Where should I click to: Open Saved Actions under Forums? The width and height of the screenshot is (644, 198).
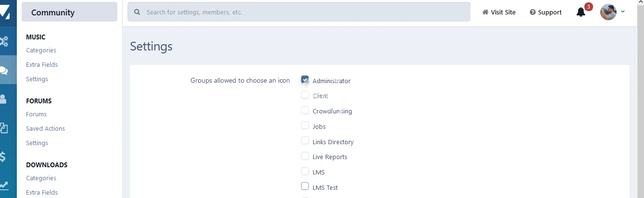(x=45, y=129)
